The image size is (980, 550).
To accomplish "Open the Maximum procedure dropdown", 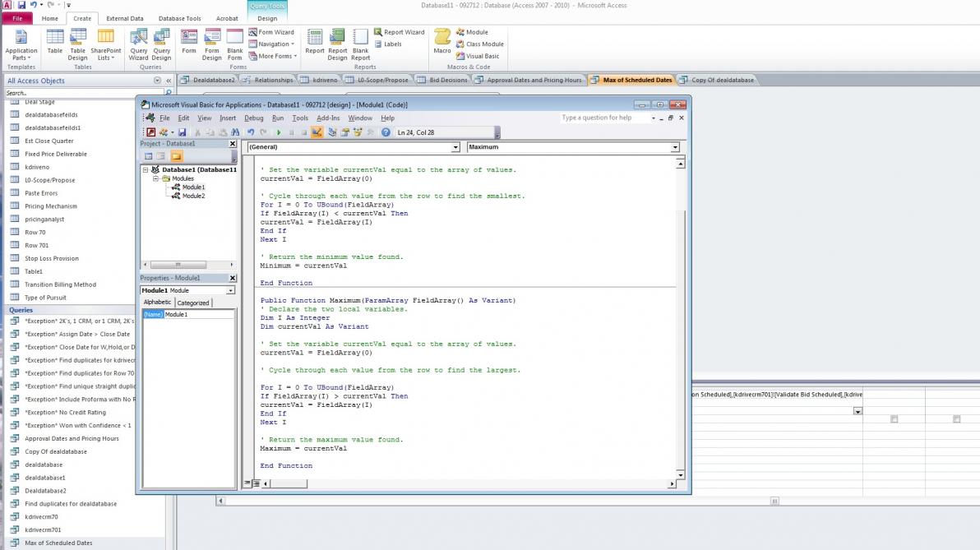I will click(x=675, y=147).
